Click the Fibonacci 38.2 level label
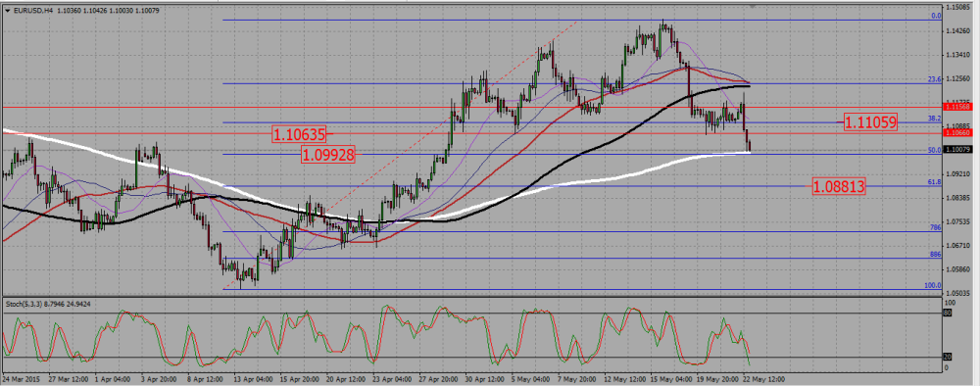Screen dimensions: 980x386 (935, 118)
